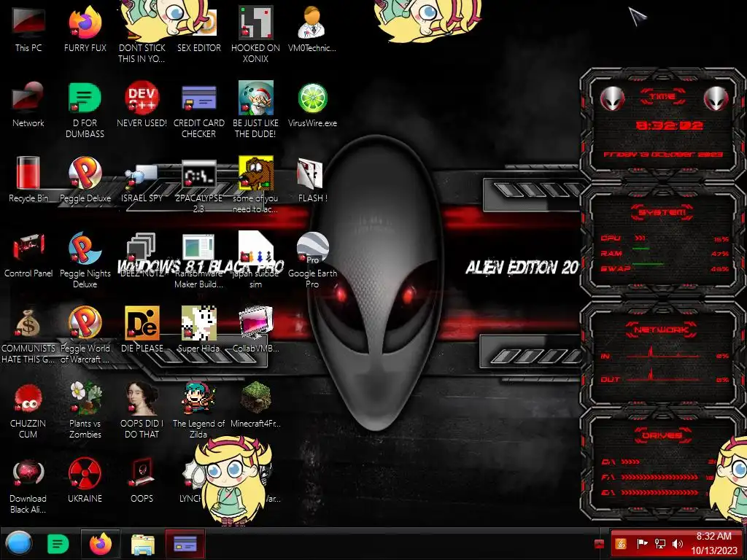This screenshot has width=747, height=560.
Task: Open the Recycle Bin
Action: (28, 179)
